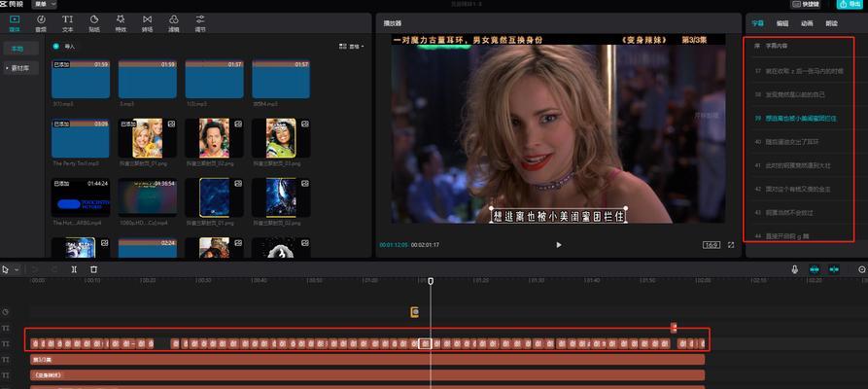Select subtitle row 43
This screenshot has width=868, height=389.
pyautogui.click(x=798, y=212)
